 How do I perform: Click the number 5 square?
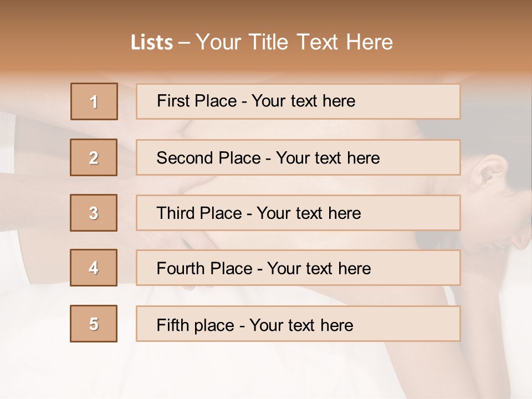[x=94, y=324]
